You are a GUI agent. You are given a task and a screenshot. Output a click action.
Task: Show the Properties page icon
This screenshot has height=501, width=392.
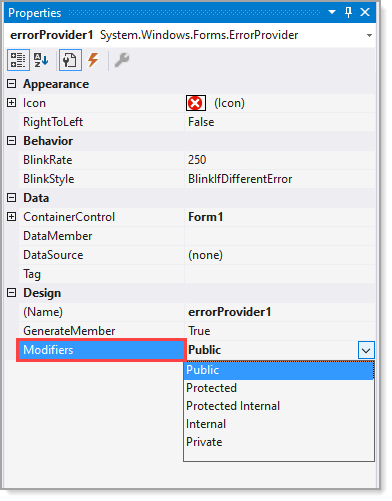[x=70, y=60]
